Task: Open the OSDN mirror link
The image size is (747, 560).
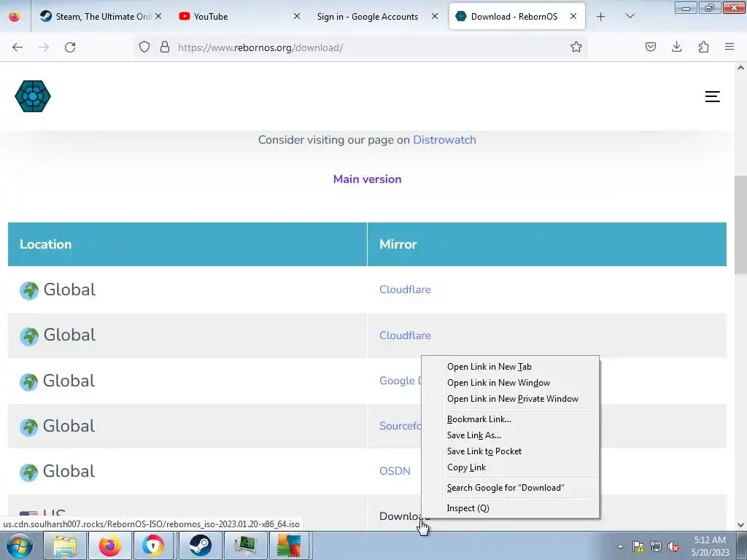Action: click(395, 471)
